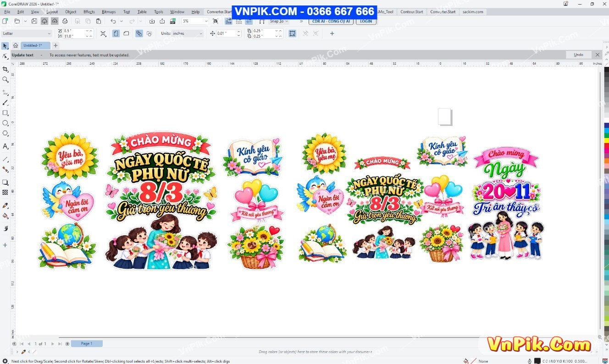Click the Print icon

pyautogui.click(x=65, y=21)
